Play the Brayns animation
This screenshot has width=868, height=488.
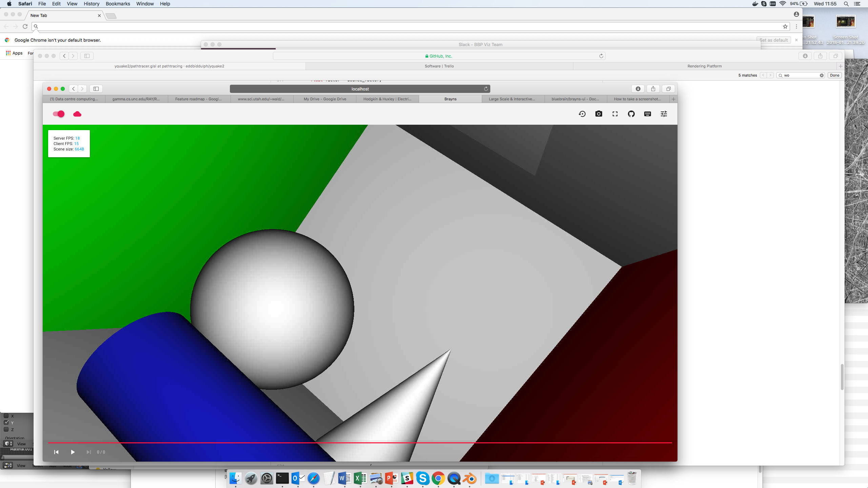pyautogui.click(x=73, y=452)
